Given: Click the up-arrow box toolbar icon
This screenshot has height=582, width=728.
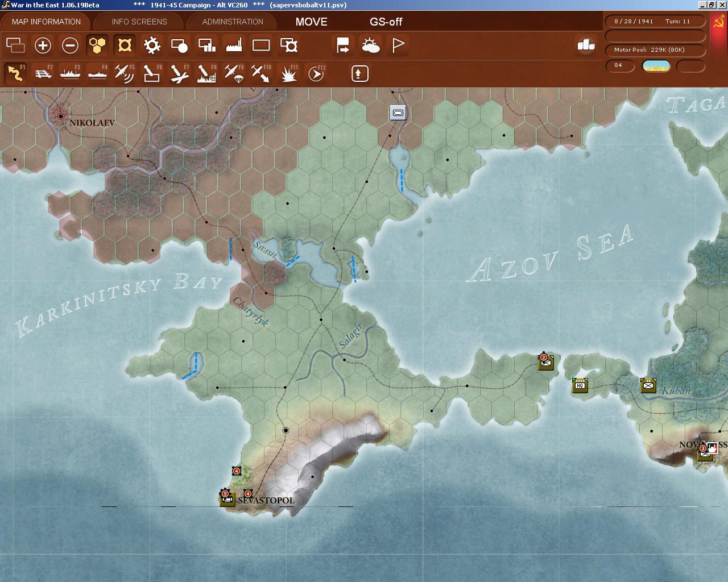Looking at the screenshot, I should (359, 73).
